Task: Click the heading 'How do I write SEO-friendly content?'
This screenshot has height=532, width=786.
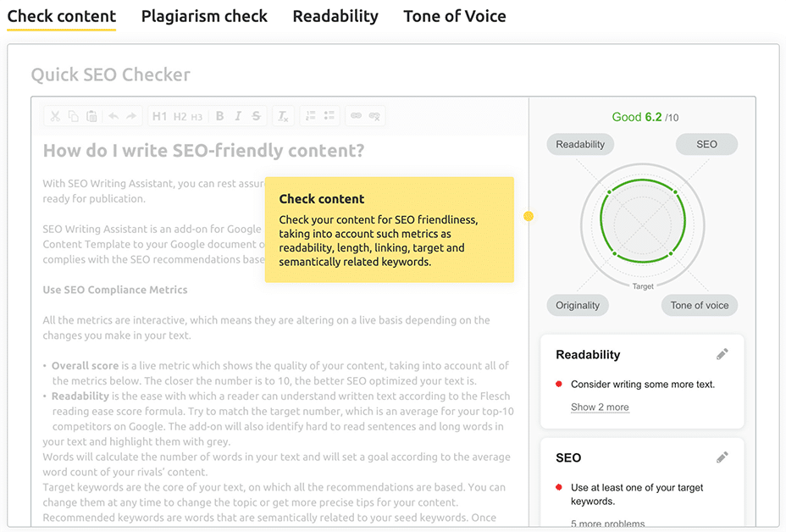Action: coord(203,151)
